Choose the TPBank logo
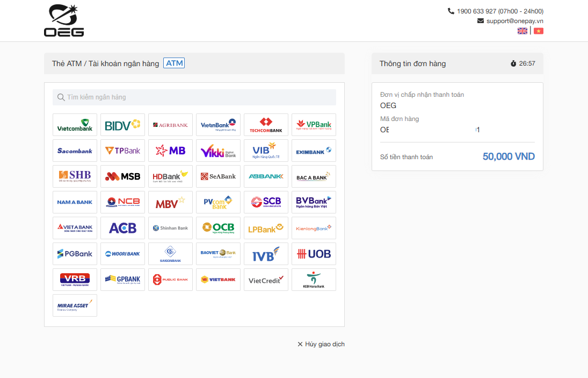Screen dimensions: 588x378 click(122, 151)
